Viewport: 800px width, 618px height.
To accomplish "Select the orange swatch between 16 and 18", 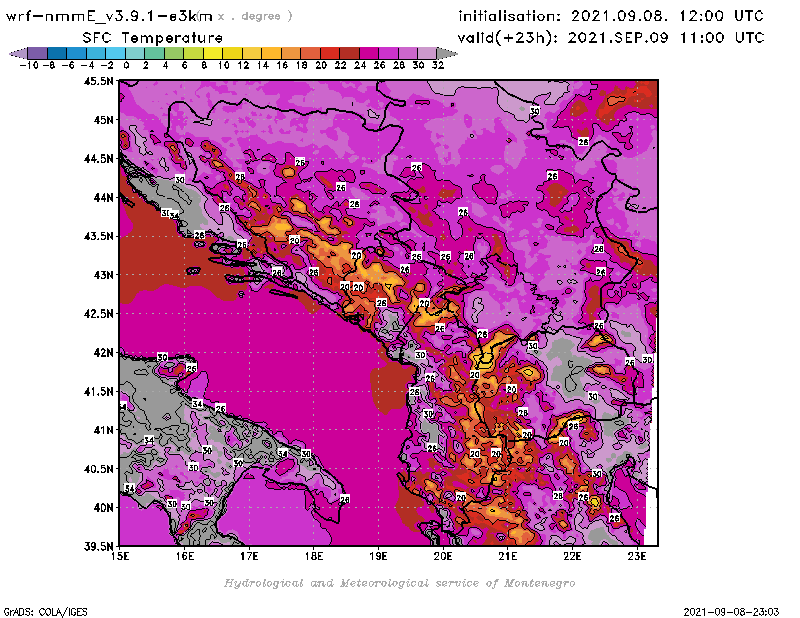I will 291,53.
